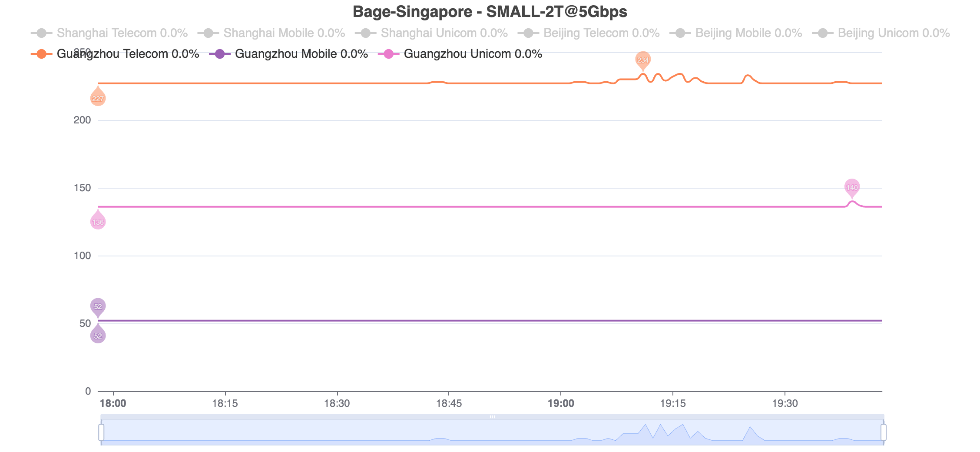The height and width of the screenshot is (452, 980).
Task: Click the right handle of zoom slider
Action: (x=884, y=432)
